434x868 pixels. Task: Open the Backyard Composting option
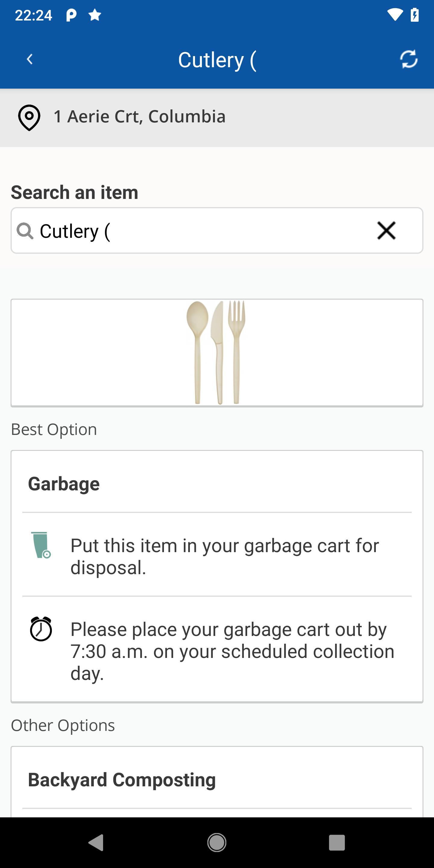click(122, 780)
